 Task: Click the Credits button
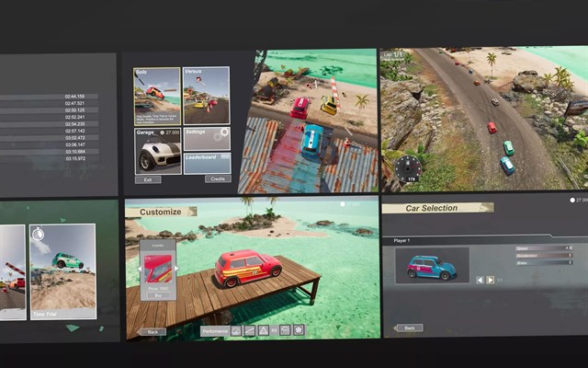pyautogui.click(x=218, y=178)
